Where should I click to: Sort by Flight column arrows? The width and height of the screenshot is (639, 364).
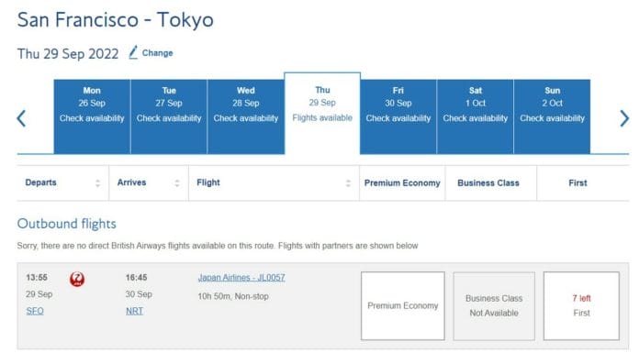point(348,183)
